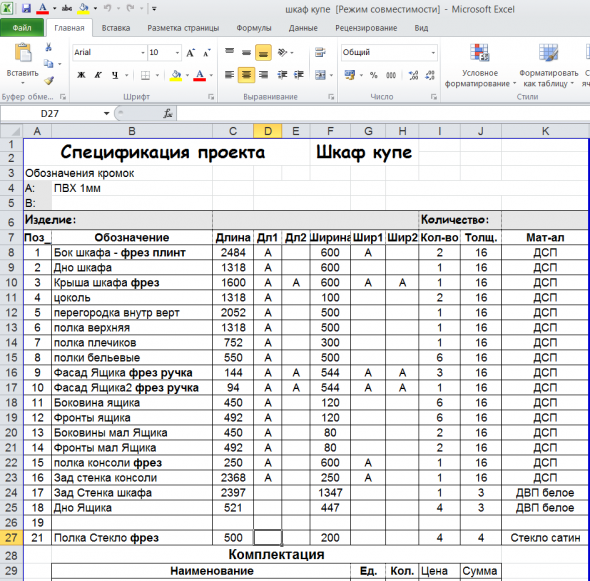Toggle Bold (Ж) formatting
The width and height of the screenshot is (590, 581).
click(x=81, y=75)
